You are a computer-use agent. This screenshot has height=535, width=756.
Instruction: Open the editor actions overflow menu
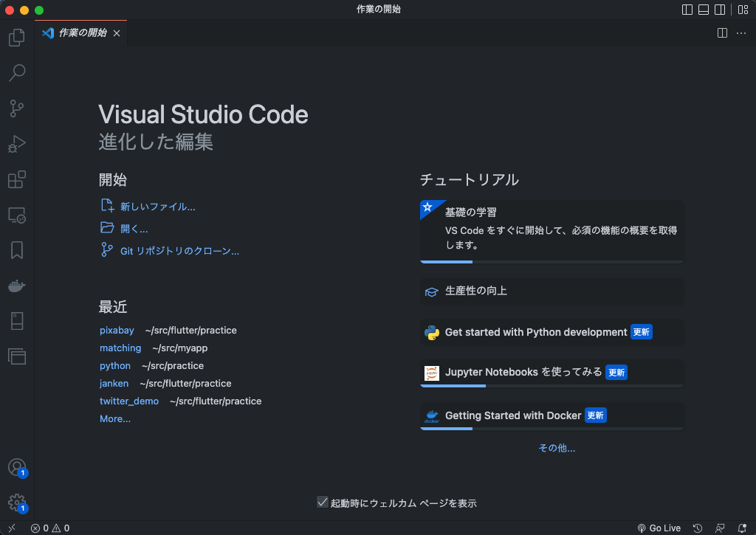[741, 32]
